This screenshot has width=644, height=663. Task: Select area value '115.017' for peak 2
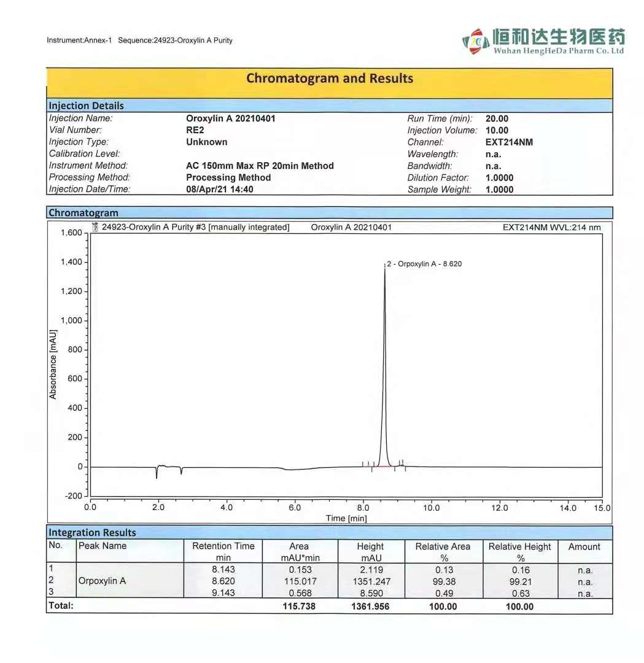[300, 581]
